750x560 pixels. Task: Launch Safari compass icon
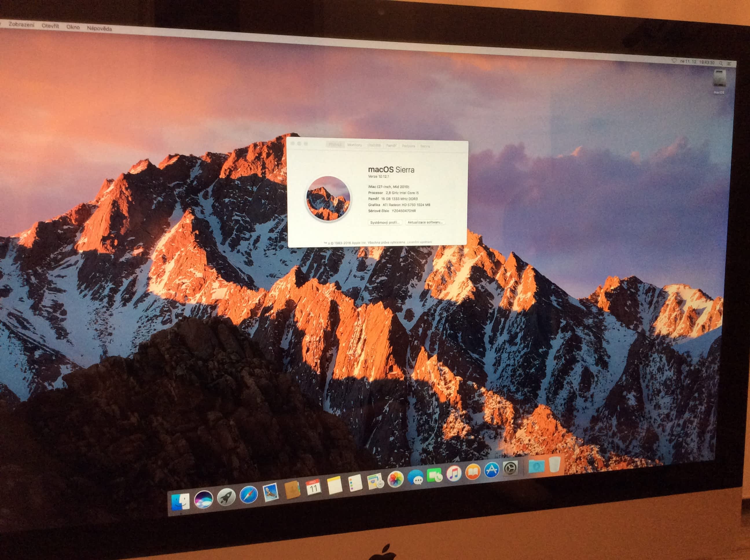(249, 495)
